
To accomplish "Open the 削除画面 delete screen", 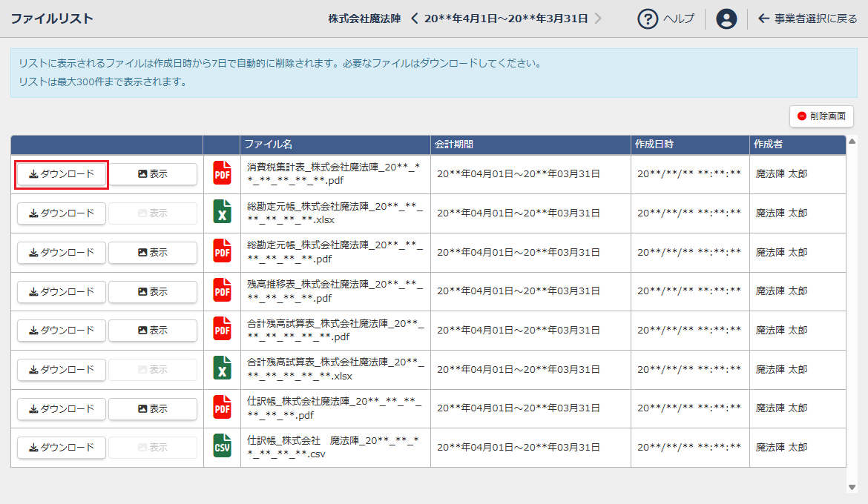I will tap(821, 116).
